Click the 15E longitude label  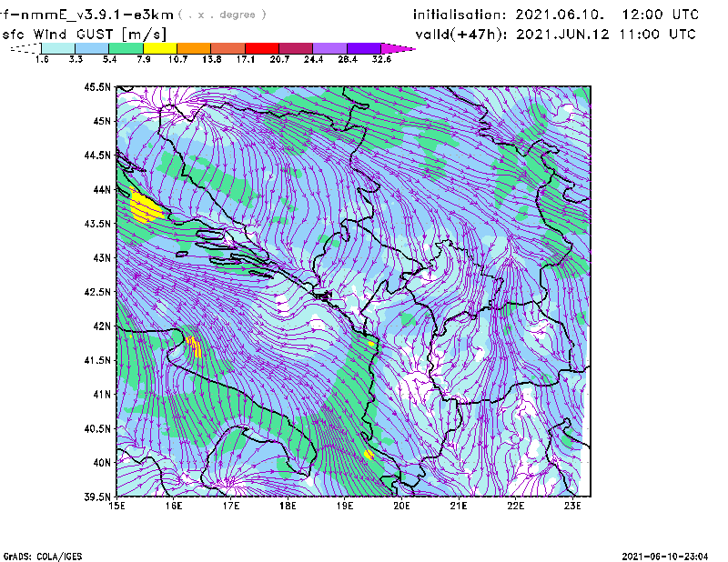[x=116, y=506]
